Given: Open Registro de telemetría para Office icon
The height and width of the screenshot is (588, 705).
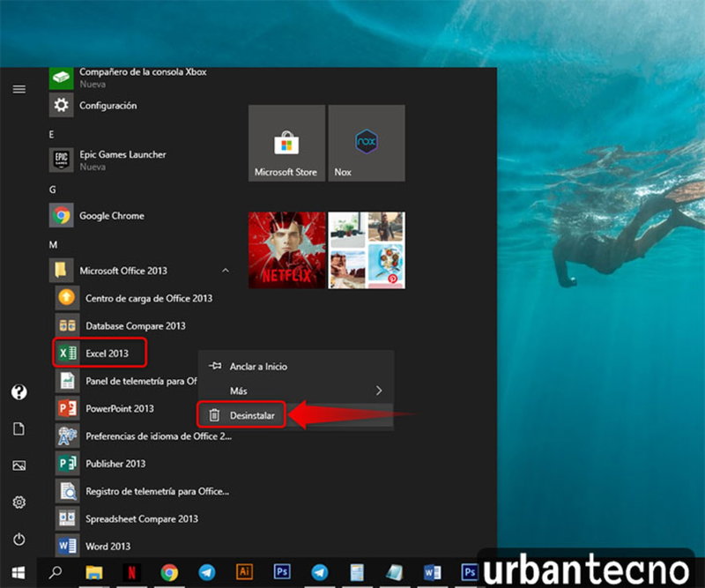Looking at the screenshot, I should (x=67, y=491).
